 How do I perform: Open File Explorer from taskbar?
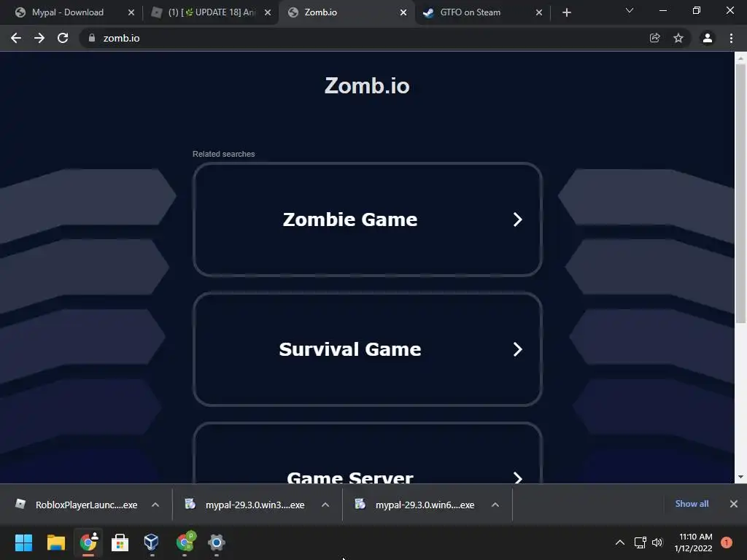point(55,542)
